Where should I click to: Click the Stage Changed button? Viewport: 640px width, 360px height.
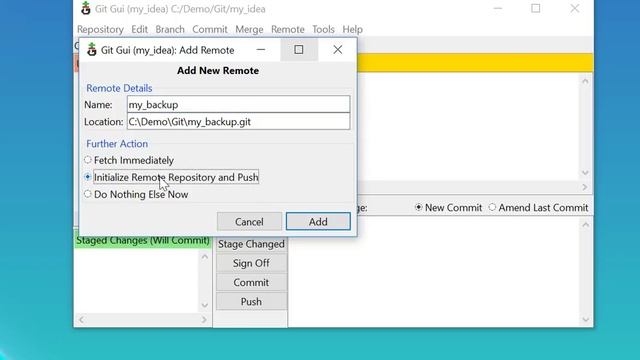click(x=251, y=244)
